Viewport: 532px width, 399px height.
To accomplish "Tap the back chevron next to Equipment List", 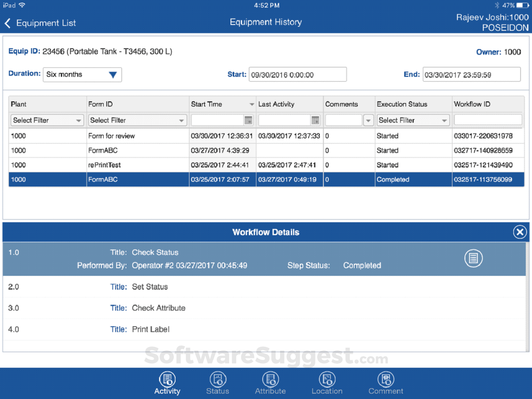I will 8,23.
